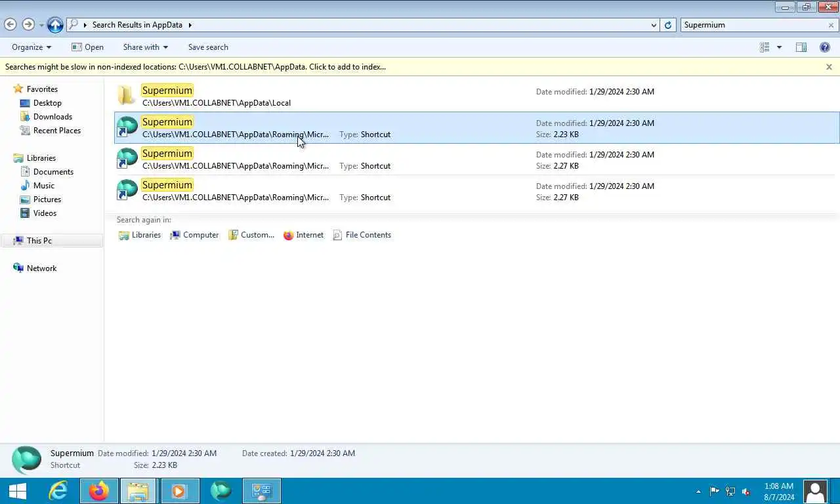This screenshot has height=504, width=840.
Task: Open the Share with menu
Action: 145,47
